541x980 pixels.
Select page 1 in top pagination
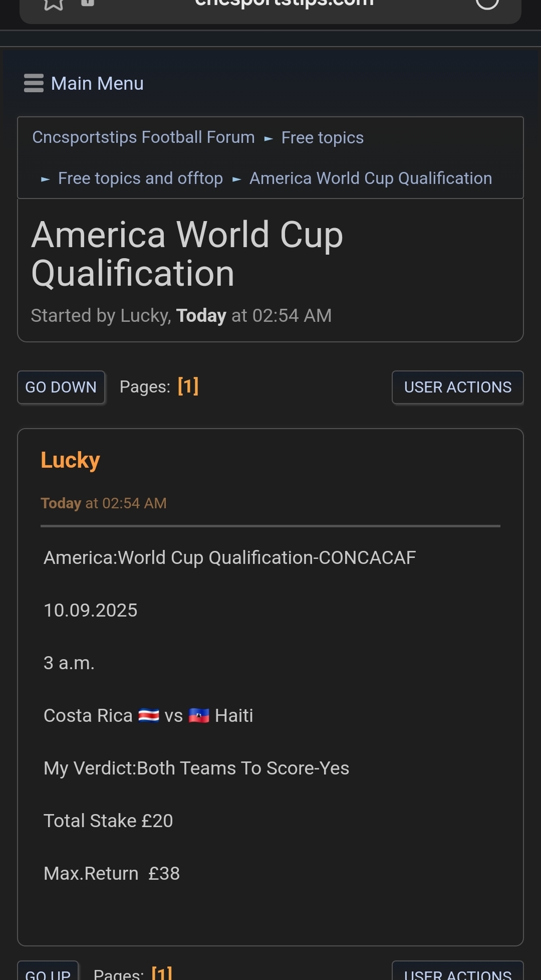pos(188,386)
